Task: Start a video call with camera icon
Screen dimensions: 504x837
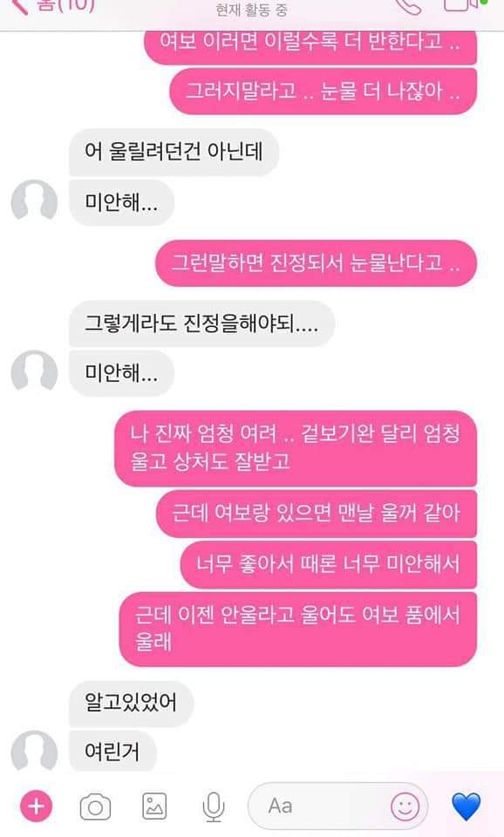Action: click(462, 5)
